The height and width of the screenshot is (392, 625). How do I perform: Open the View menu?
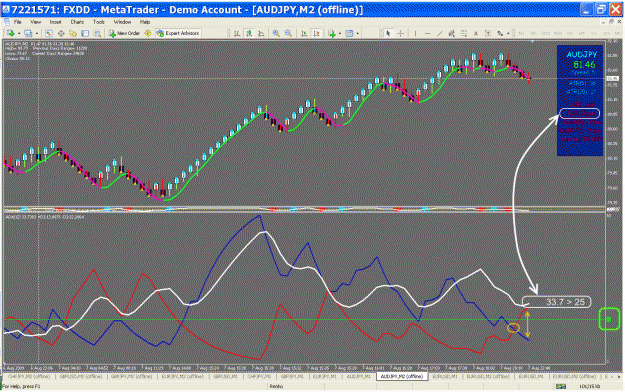tap(35, 22)
